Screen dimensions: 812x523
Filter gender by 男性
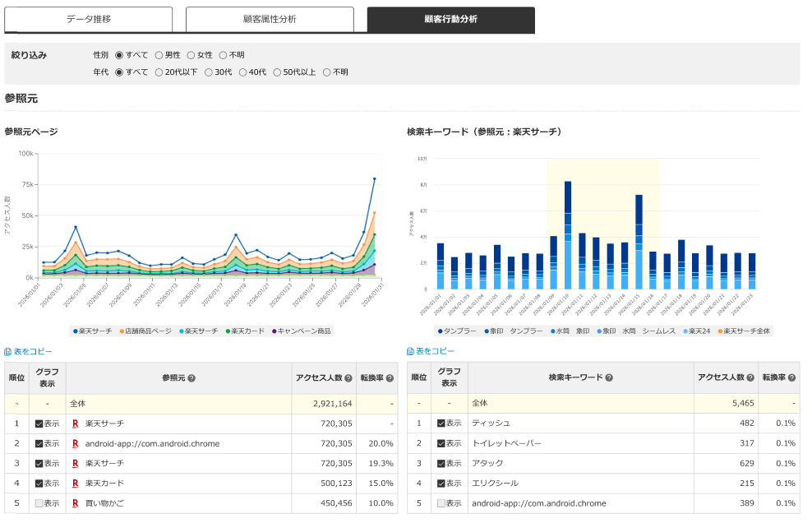159,55
